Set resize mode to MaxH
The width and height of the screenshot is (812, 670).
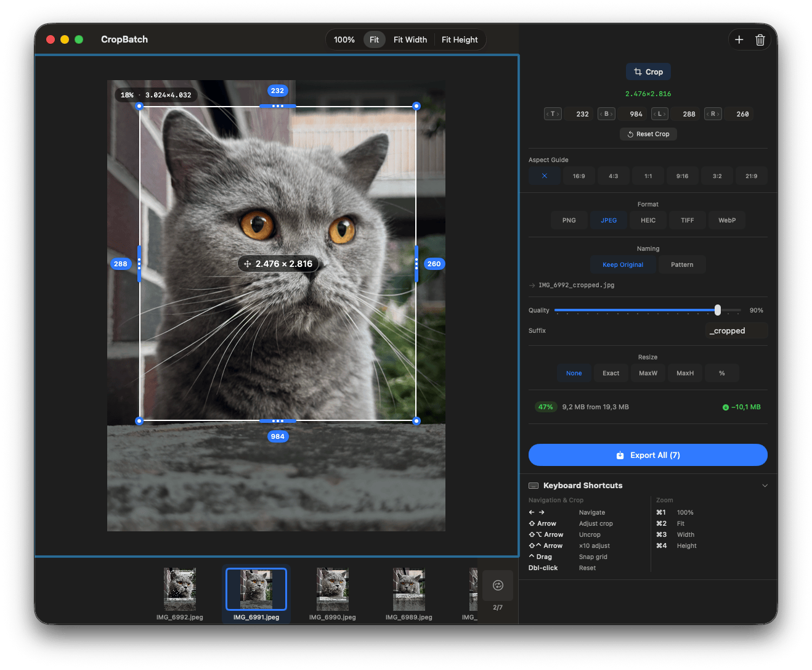[685, 373]
